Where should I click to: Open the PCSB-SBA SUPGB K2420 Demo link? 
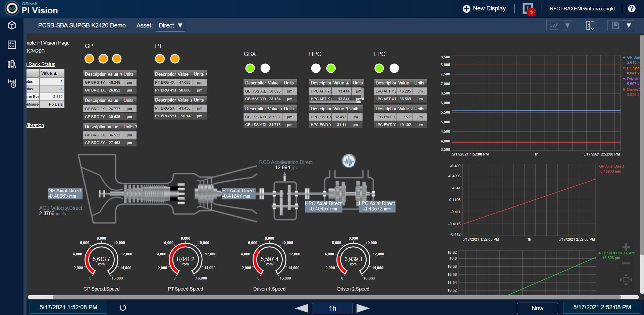[x=82, y=25]
